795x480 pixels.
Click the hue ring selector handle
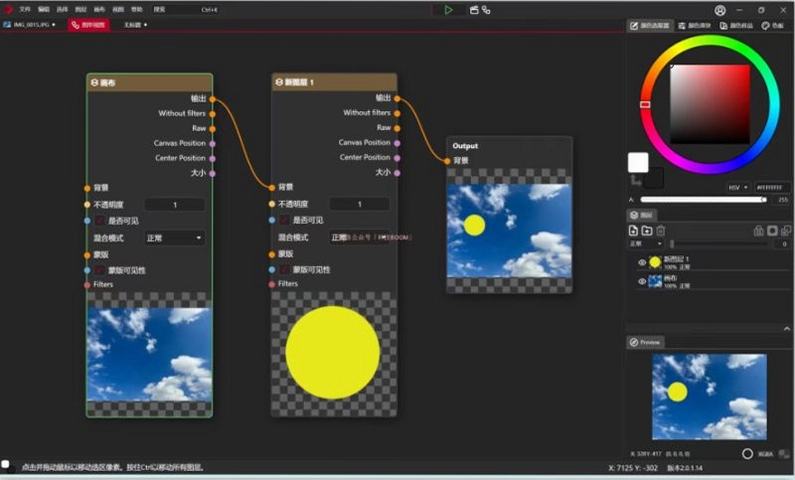click(x=645, y=104)
